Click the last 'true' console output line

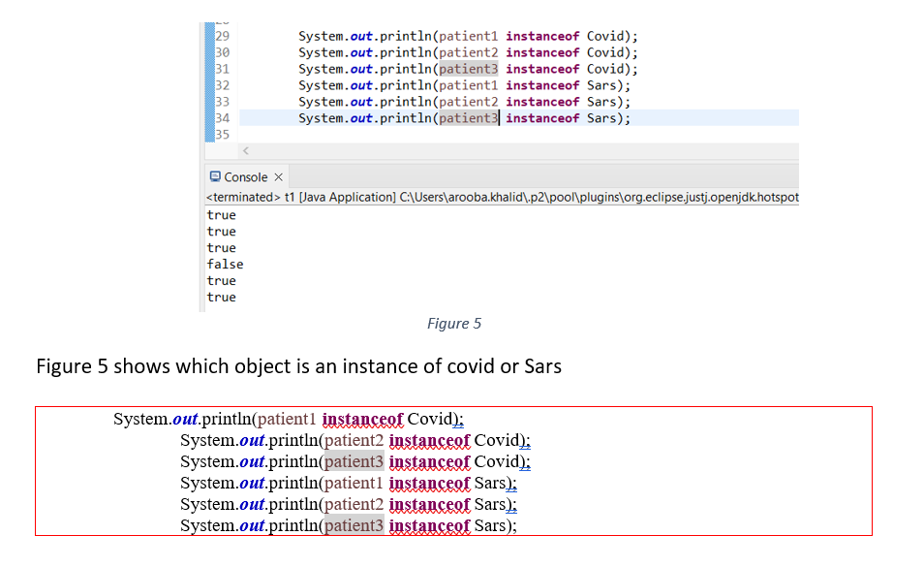[222, 298]
